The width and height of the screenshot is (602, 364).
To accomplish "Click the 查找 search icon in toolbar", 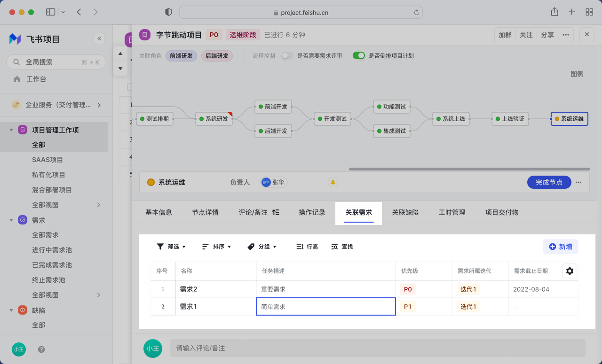I will 335,247.
